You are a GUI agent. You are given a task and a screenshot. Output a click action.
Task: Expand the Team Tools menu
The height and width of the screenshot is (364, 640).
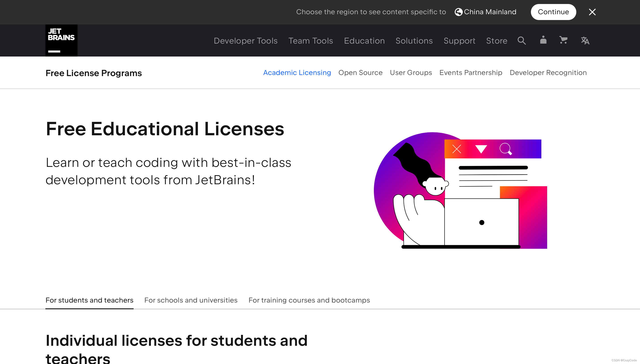310,41
